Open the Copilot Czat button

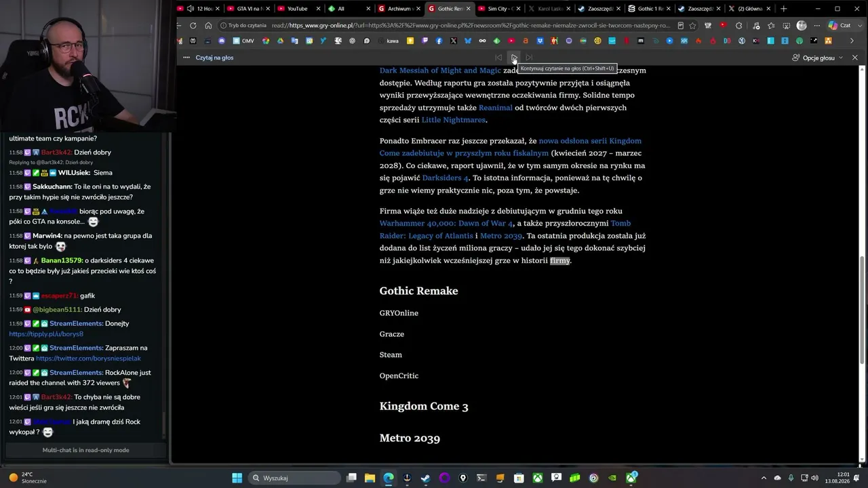pyautogui.click(x=840, y=26)
